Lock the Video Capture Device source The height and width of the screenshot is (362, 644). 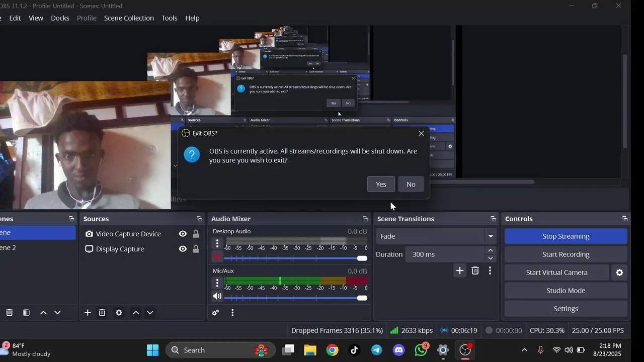[196, 234]
